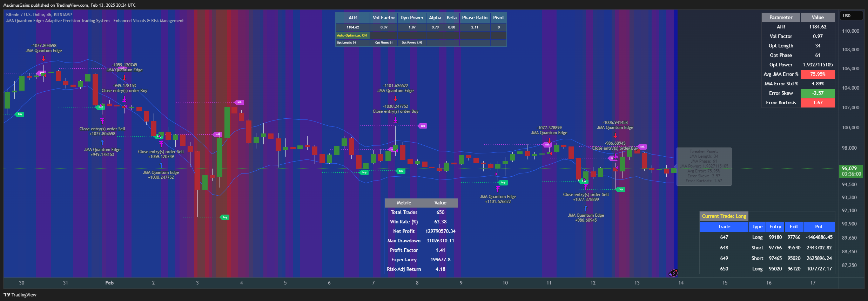Click the Close entry(s) order Sell +1059.120749 label
The width and height of the screenshot is (868, 301).
(161, 154)
